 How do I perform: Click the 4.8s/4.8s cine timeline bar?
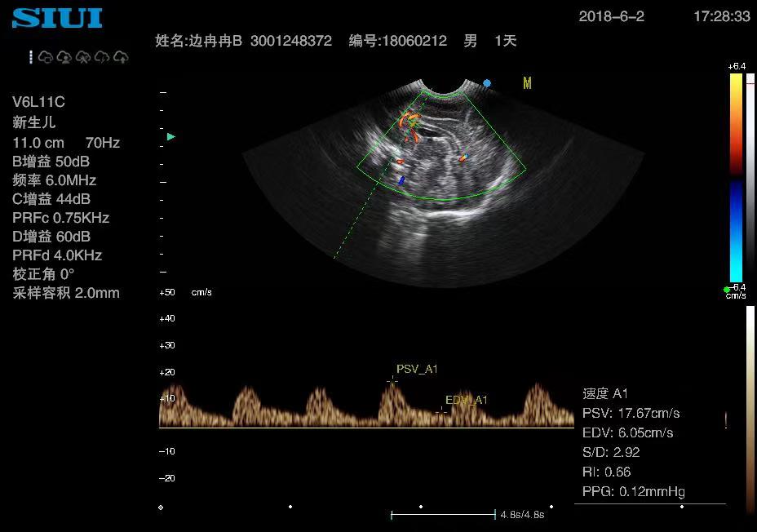443,514
